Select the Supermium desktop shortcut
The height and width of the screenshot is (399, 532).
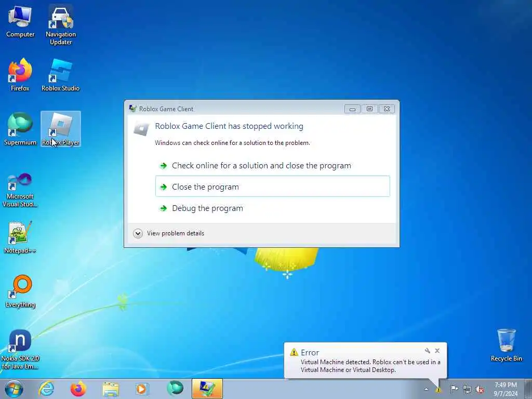click(20, 129)
